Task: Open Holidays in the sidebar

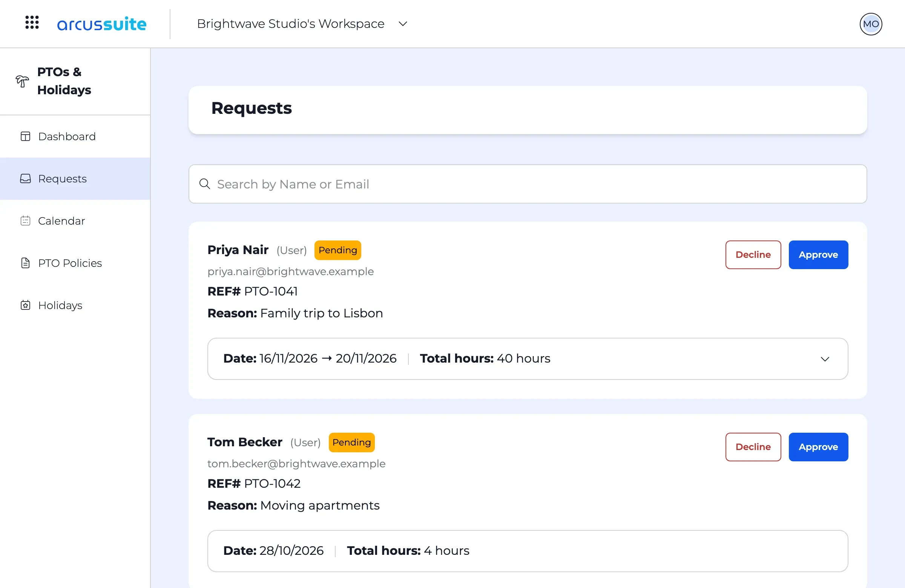Action: [75, 305]
